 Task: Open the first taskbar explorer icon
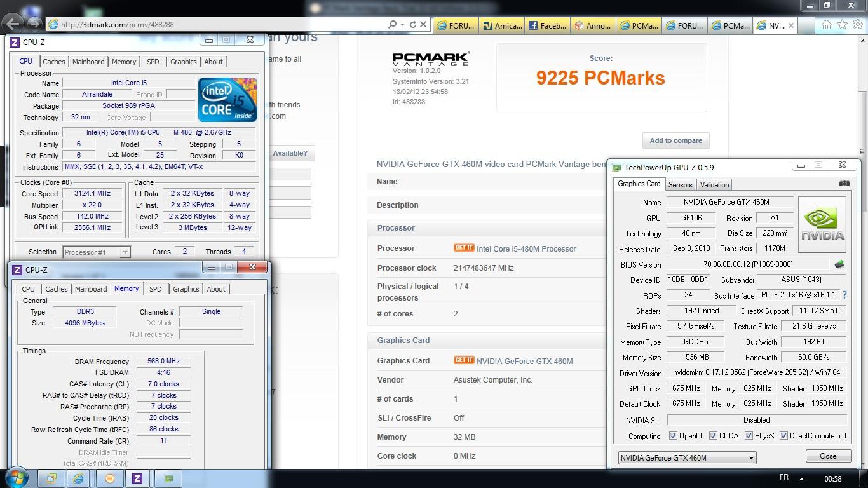click(51, 478)
